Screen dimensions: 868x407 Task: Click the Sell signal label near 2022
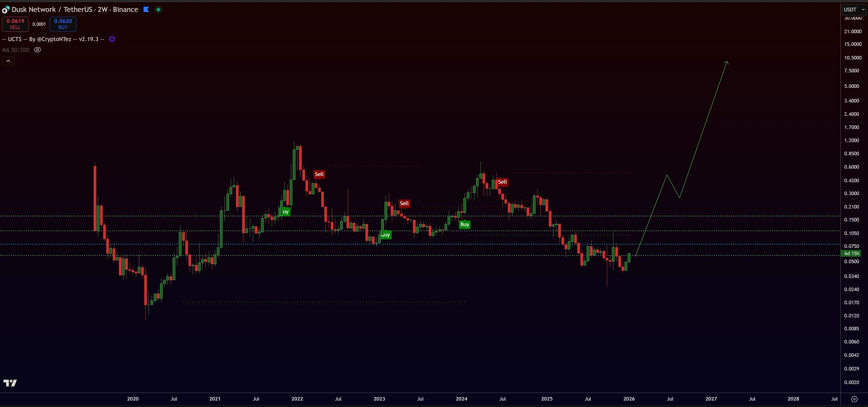click(x=319, y=174)
